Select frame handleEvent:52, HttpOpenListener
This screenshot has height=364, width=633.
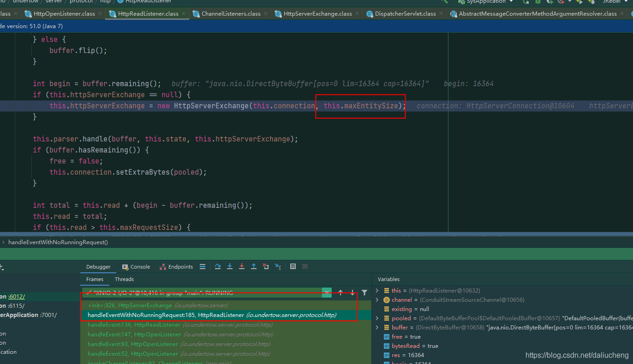[x=179, y=354]
